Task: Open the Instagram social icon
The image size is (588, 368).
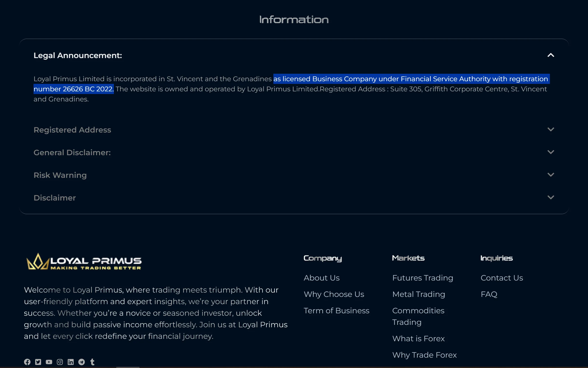Action: [60, 362]
